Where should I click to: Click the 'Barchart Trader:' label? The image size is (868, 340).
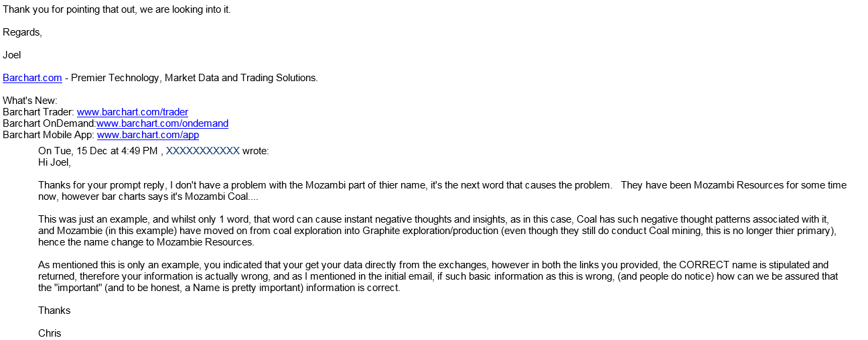[38, 112]
